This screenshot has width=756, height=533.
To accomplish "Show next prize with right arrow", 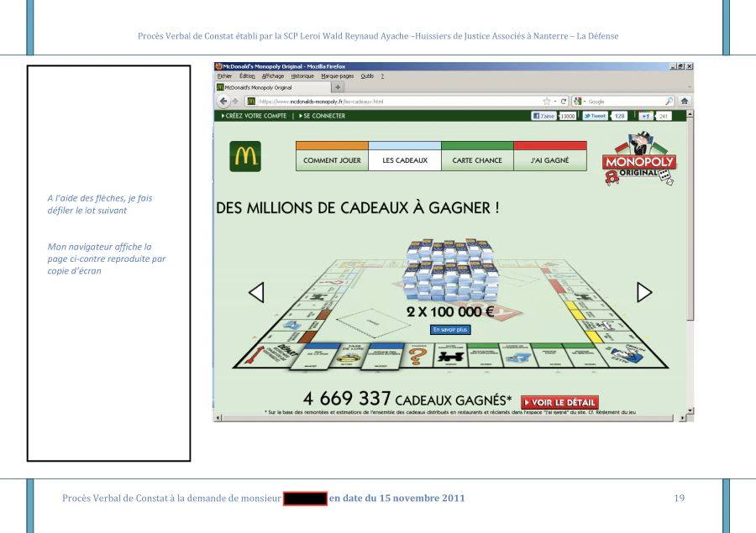I will pos(644,292).
